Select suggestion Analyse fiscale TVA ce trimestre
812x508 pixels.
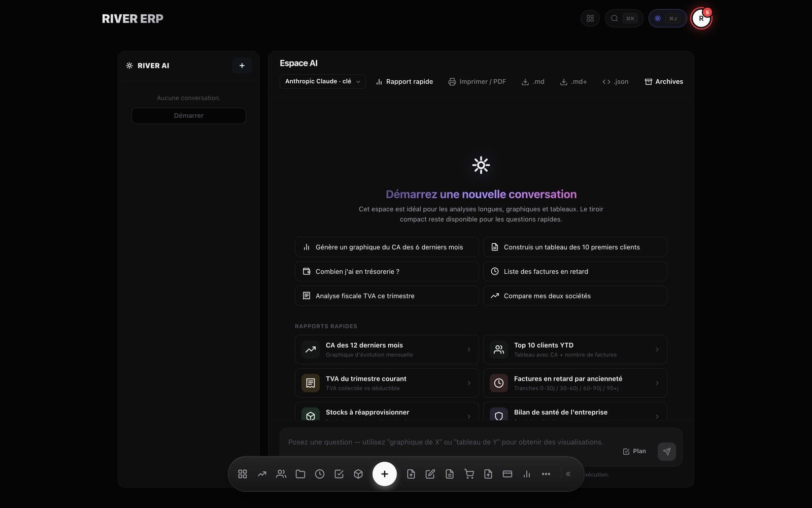click(387, 296)
